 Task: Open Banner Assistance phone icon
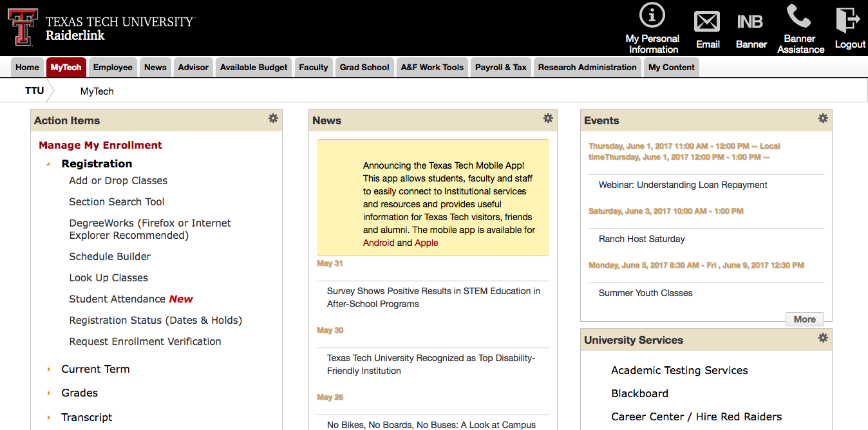799,16
